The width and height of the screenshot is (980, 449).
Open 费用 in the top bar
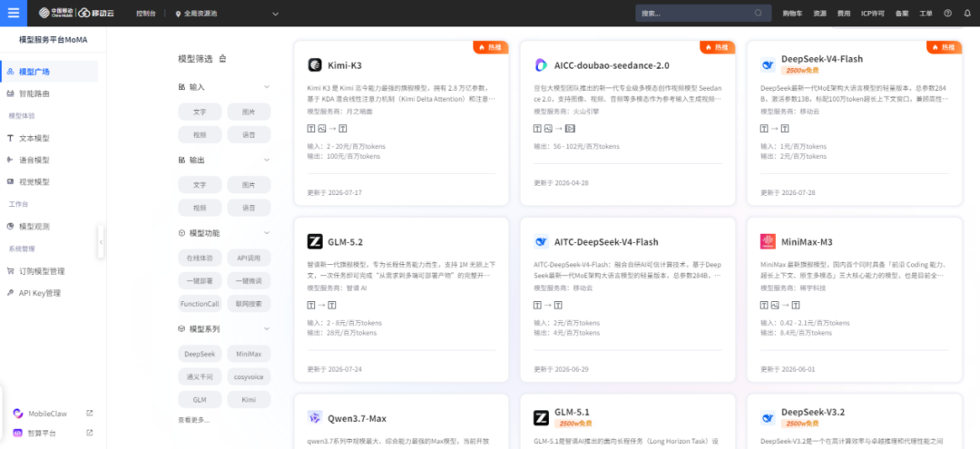844,13
